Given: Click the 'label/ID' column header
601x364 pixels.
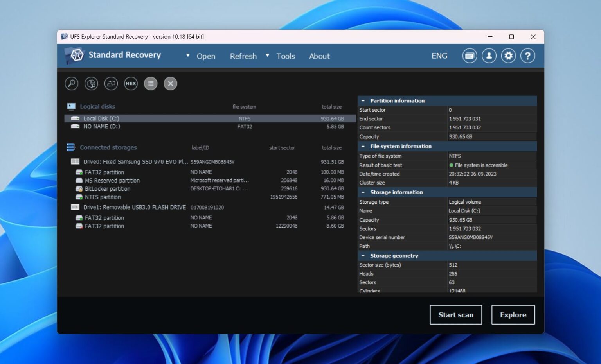Looking at the screenshot, I should pyautogui.click(x=200, y=147).
